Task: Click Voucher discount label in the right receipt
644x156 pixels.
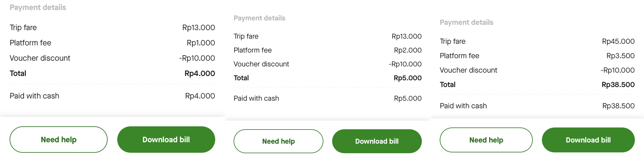Action: tap(468, 70)
